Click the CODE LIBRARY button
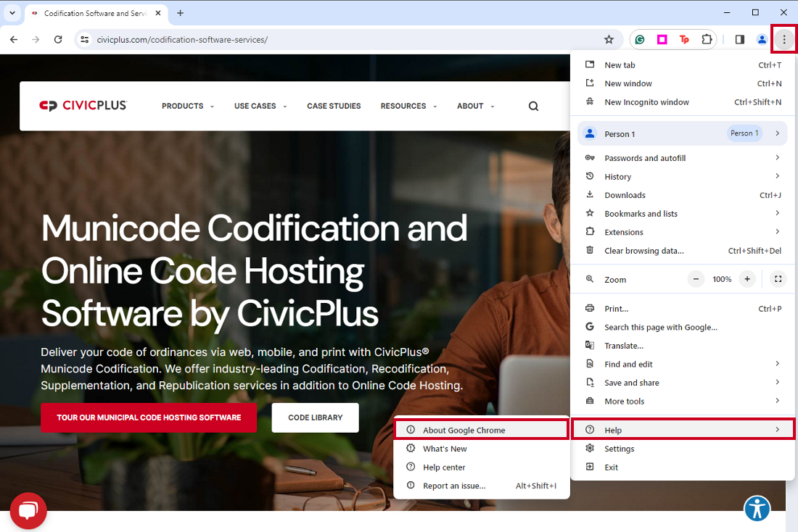Viewport: 798px width, 532px height. coord(315,417)
